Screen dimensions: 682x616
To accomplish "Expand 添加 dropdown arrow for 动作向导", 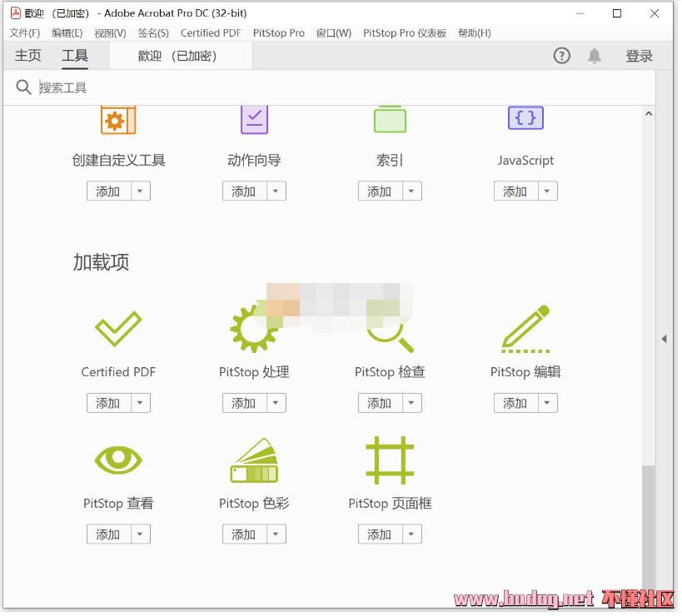I will 276,191.
